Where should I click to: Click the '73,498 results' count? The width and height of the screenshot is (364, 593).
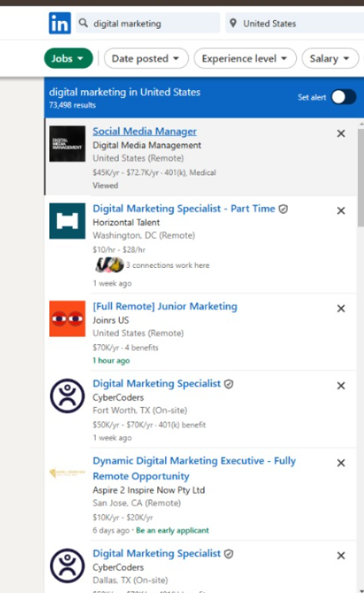point(72,105)
